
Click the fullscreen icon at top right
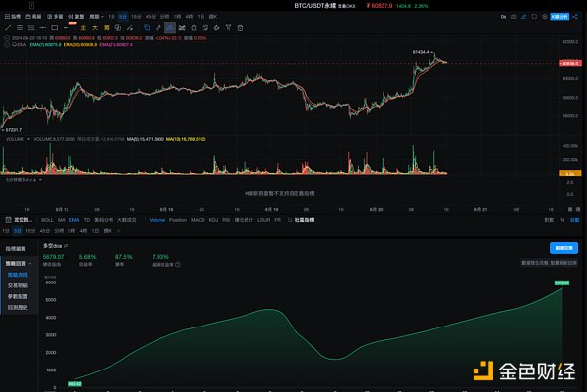534,17
